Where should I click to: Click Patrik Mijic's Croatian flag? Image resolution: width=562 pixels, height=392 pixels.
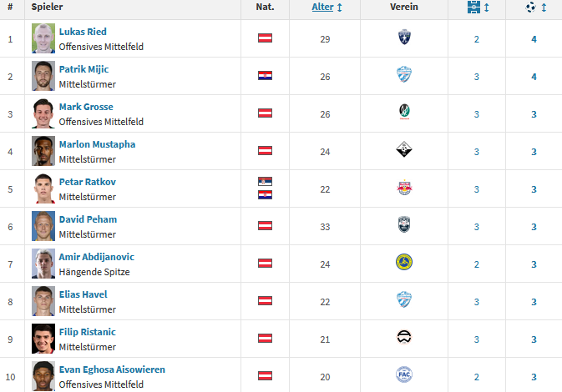pos(265,76)
